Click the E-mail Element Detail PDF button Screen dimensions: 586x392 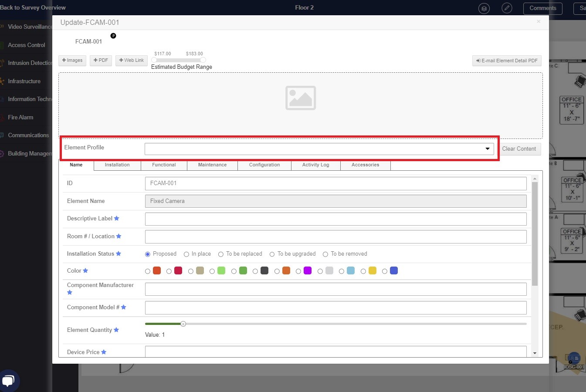[507, 61]
